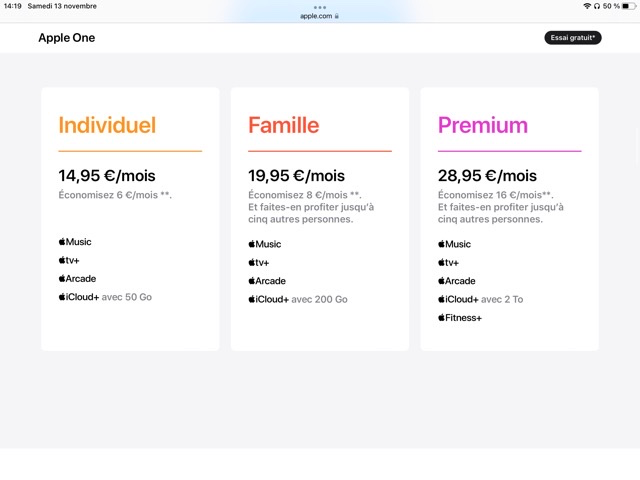
Task: Select iCloud+ logo in Premium card
Action: point(458,299)
